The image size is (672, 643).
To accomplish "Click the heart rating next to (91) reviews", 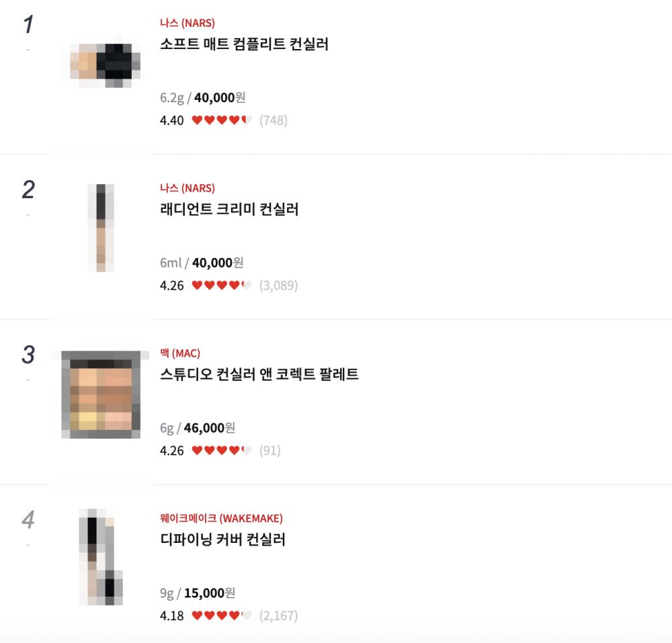I will (221, 451).
